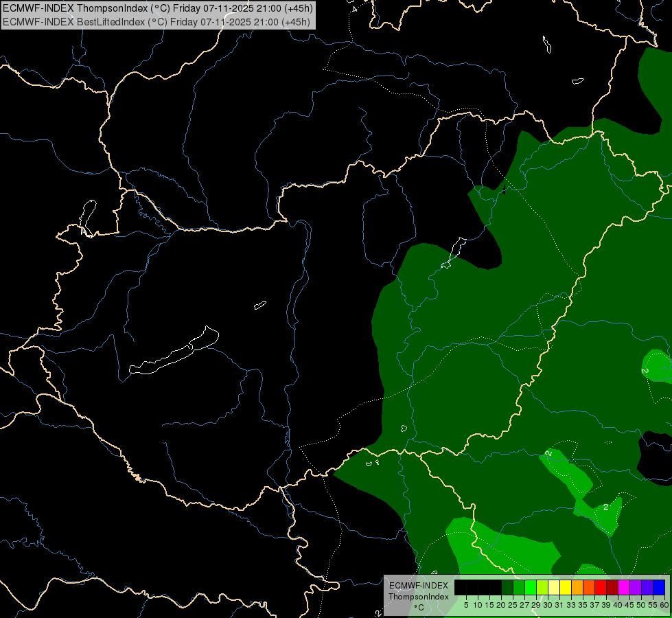Select medium green 25–27 legend swatch
Image resolution: width=672 pixels, height=618 pixels.
click(519, 587)
